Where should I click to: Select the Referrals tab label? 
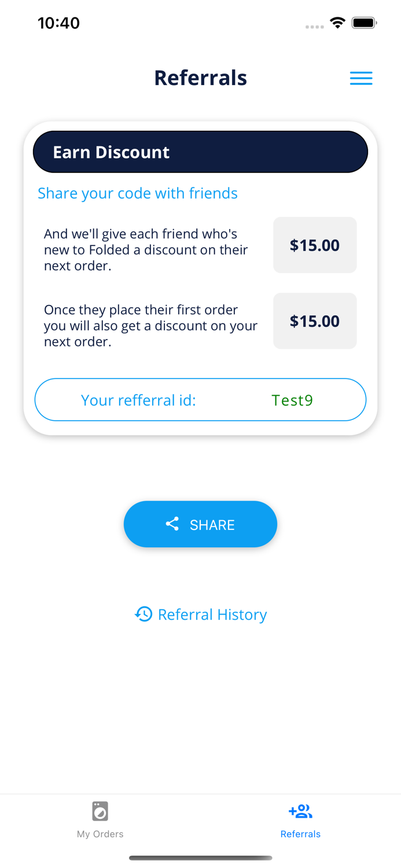pos(300,834)
